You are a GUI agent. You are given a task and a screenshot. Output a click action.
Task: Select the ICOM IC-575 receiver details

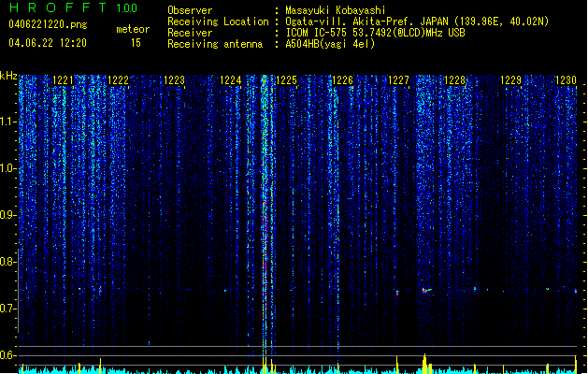pyautogui.click(x=375, y=33)
